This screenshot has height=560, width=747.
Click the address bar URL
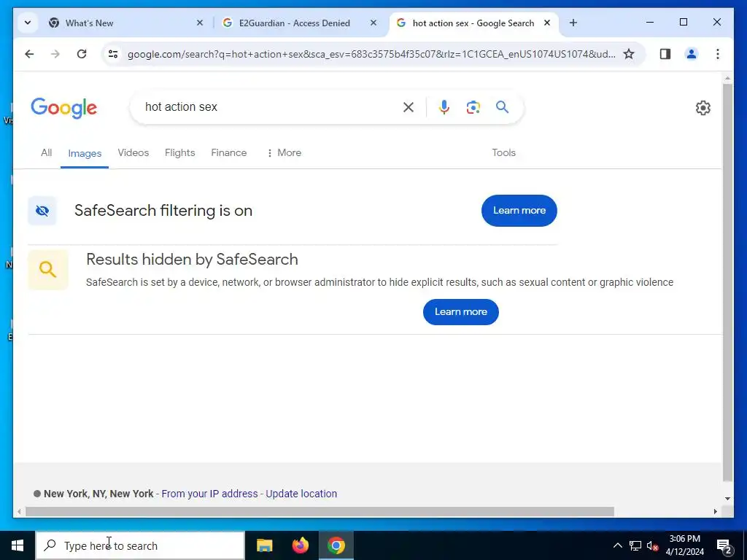[x=371, y=54]
